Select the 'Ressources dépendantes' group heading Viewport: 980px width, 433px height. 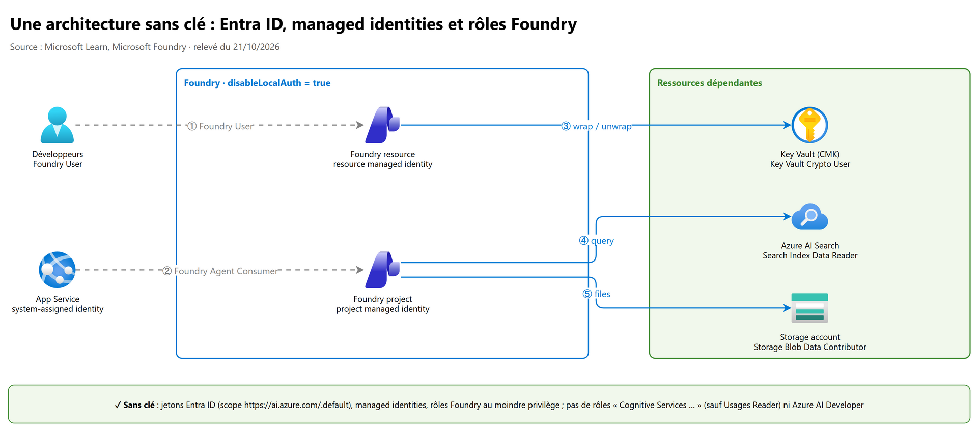coord(709,83)
